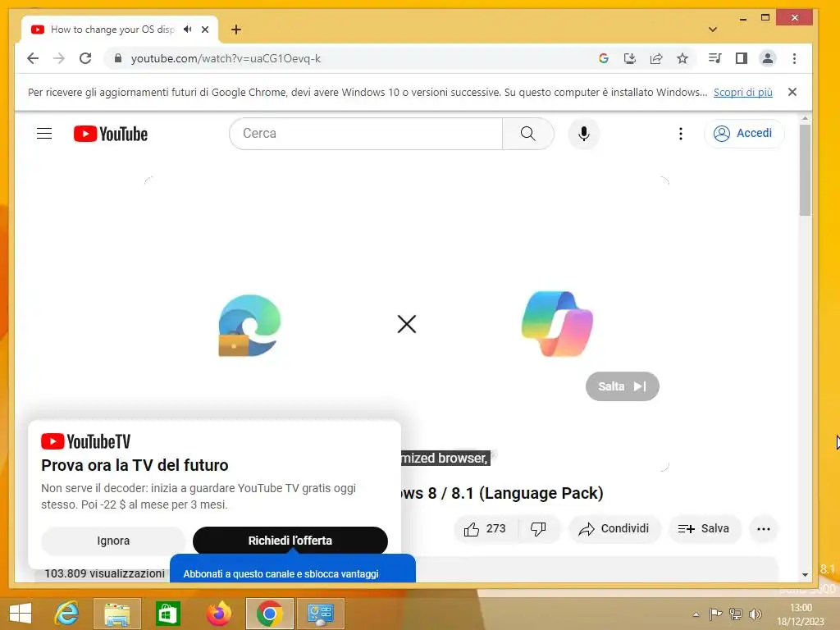Open YouTube settings three-dot menu
This screenshot has height=630, width=840.
[681, 134]
